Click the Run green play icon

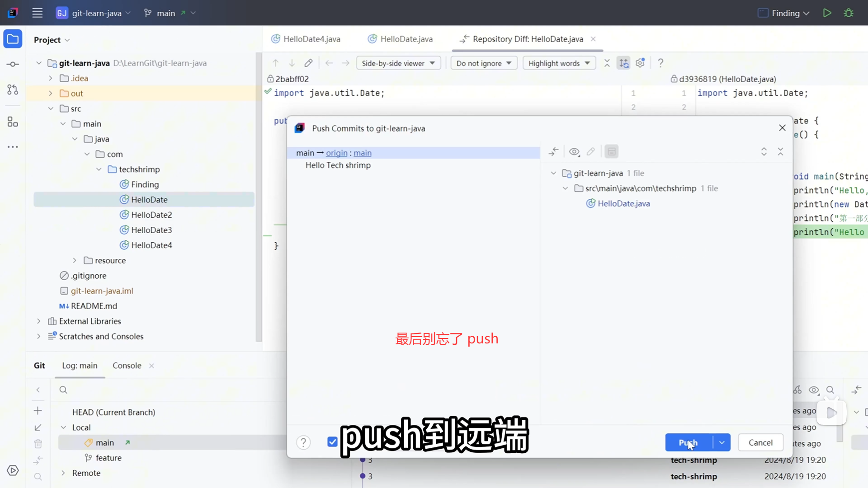(827, 13)
